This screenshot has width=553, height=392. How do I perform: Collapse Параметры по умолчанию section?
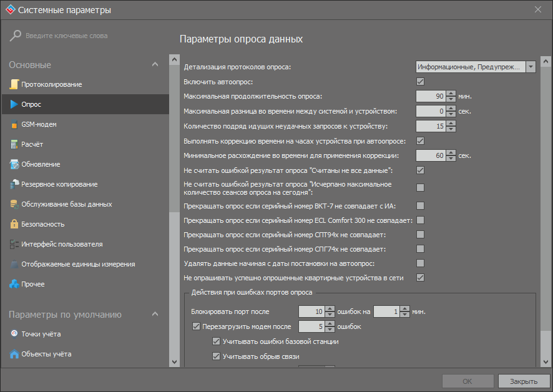point(155,315)
